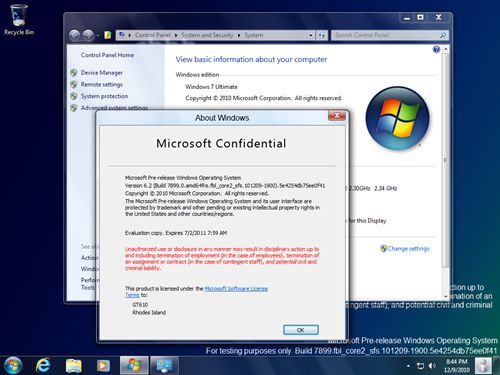Click the Windows 7 Ultimate edition text
The width and height of the screenshot is (500, 375).
[211, 87]
